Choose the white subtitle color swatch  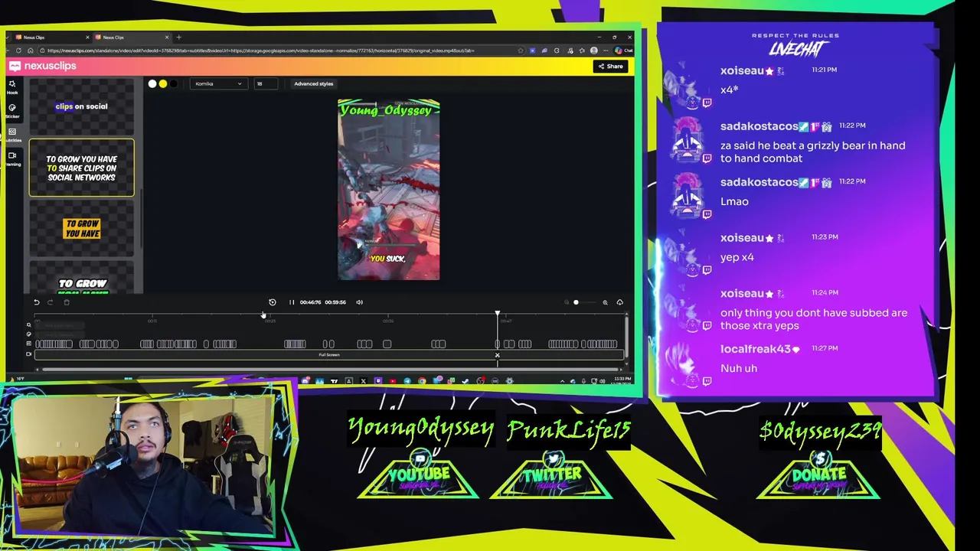point(152,83)
